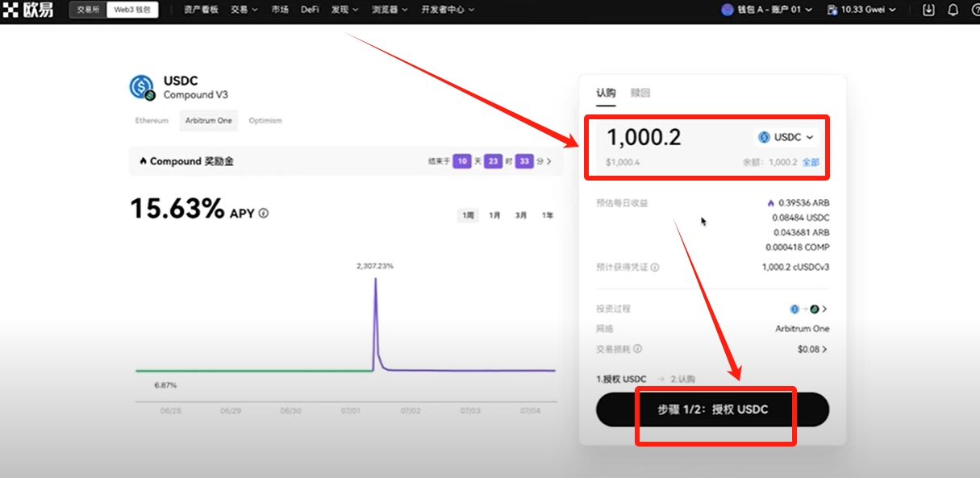Click the Arbitrum One network value in panel

803,329
